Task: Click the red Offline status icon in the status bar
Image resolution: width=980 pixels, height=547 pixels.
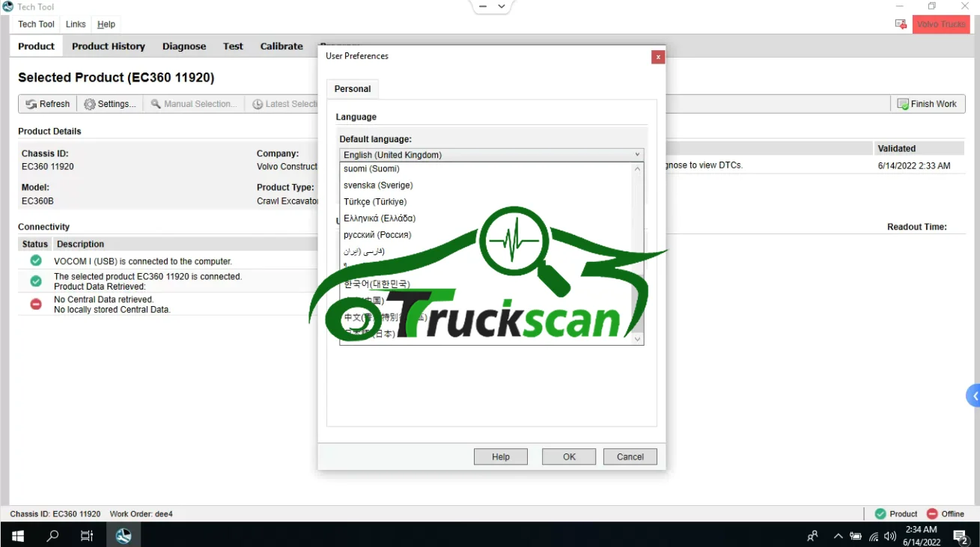Action: click(932, 514)
